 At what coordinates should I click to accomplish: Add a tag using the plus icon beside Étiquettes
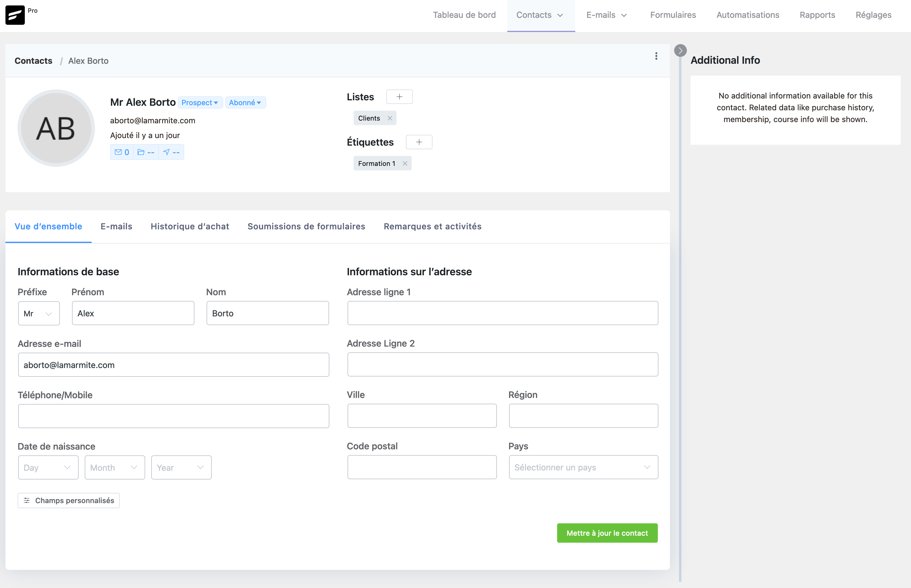click(419, 142)
